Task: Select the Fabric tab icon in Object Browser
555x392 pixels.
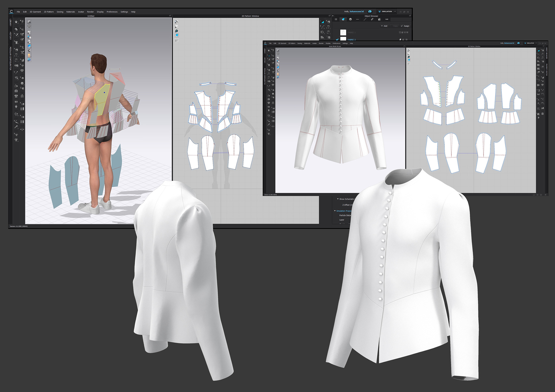Action: tap(343, 19)
